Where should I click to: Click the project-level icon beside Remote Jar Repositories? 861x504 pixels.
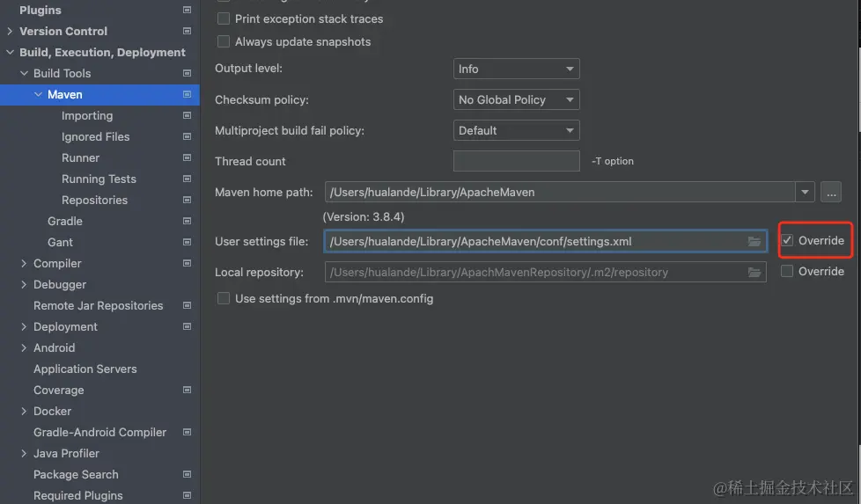coord(187,305)
